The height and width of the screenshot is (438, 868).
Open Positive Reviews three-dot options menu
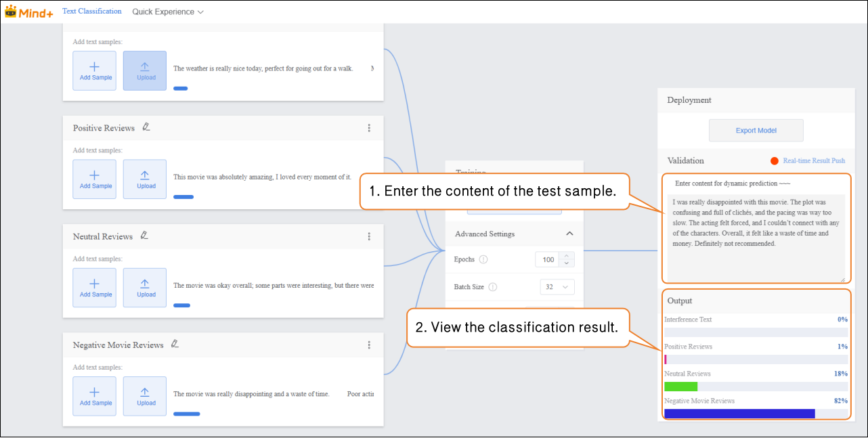[369, 128]
